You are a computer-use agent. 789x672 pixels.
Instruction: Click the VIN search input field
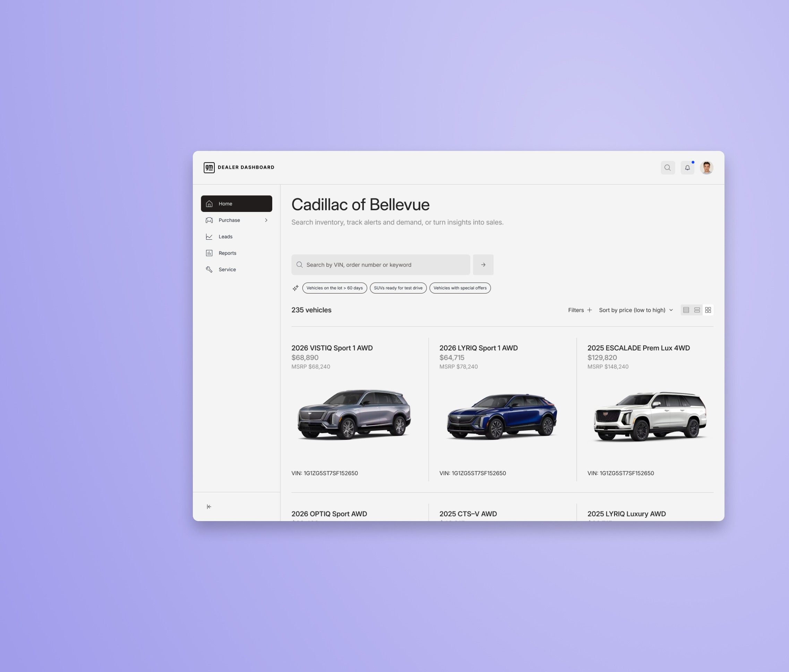(381, 265)
